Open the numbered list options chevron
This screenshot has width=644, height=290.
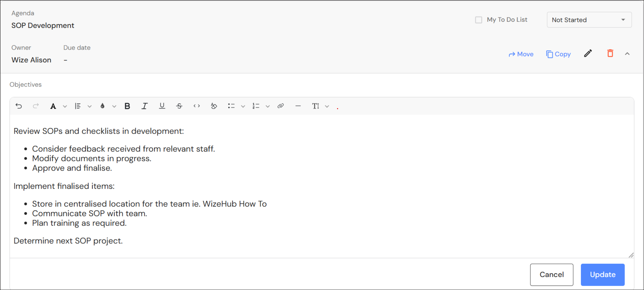point(268,107)
